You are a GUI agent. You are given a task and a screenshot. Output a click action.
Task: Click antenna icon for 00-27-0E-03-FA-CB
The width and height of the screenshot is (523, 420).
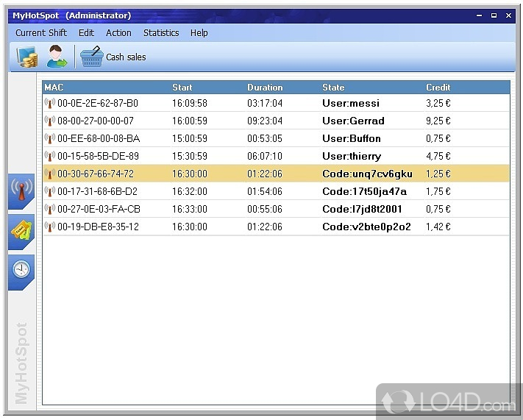coord(50,209)
